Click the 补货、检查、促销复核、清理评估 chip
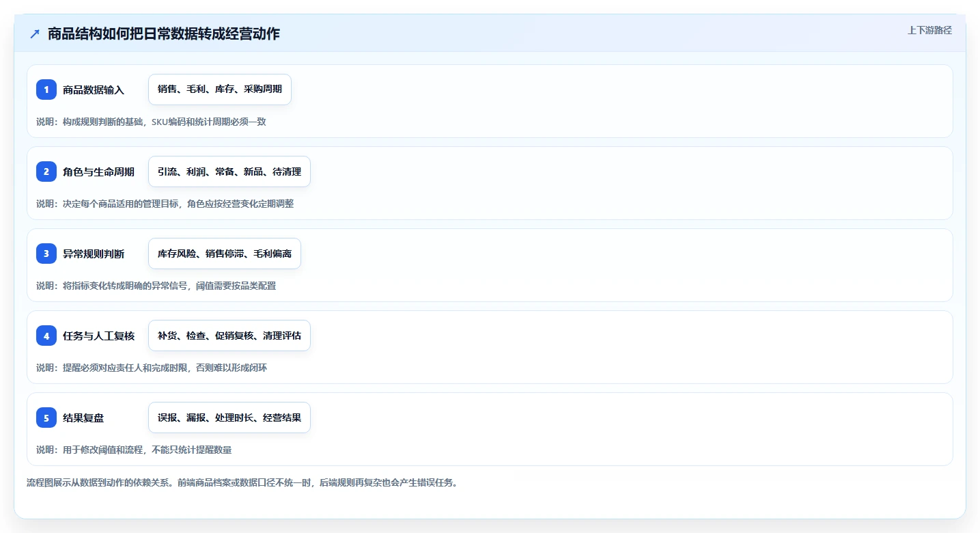The image size is (980, 533). (x=229, y=336)
